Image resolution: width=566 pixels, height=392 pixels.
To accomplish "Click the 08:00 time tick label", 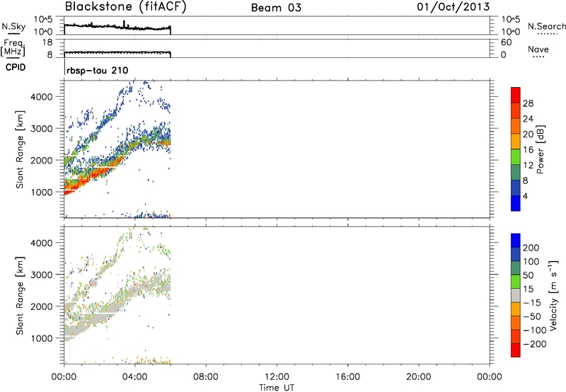I will pos(206,377).
